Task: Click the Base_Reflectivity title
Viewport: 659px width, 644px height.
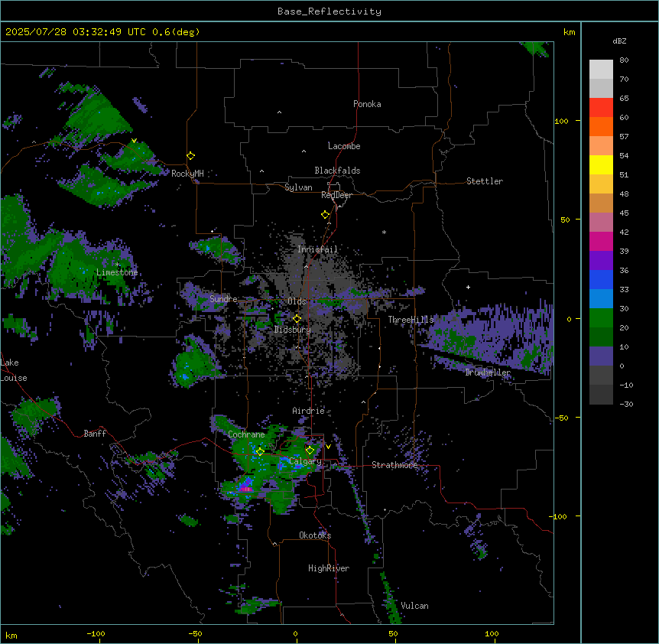Action: [x=329, y=11]
